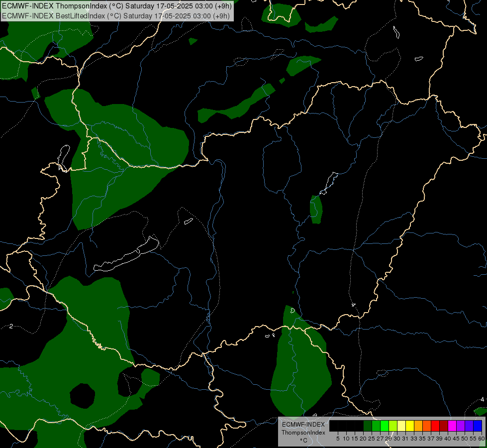487x448 pixels.
Task: Click legend tick value 10
Action: click(346, 439)
